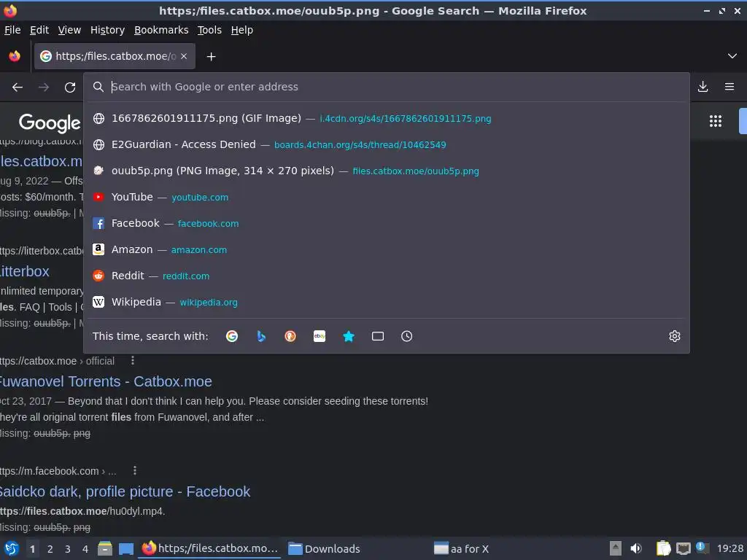Select the YouTube suggestion row
This screenshot has width=747, height=560.
tap(387, 197)
